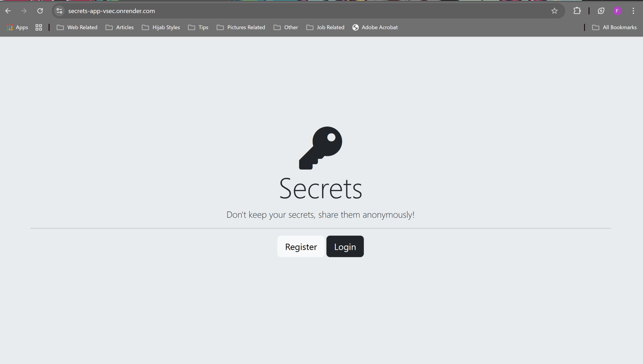Open Chrome's three-dot menu
Viewport: 643px width, 364px height.
click(633, 11)
